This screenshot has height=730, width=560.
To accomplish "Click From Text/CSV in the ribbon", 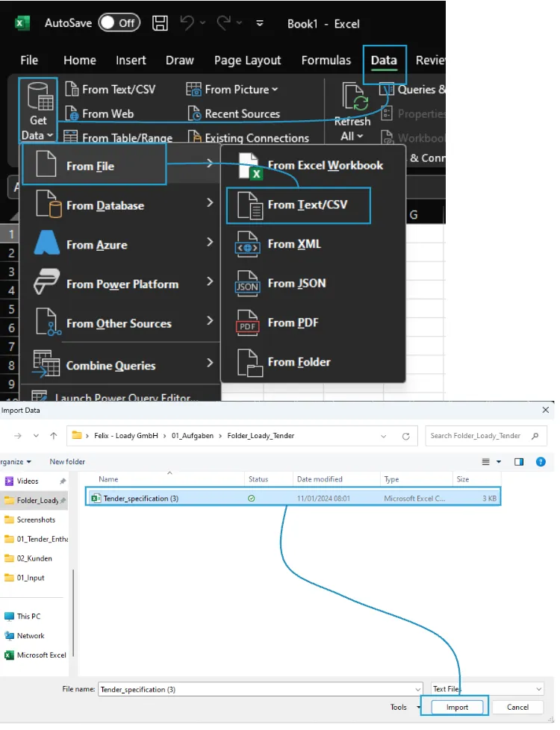I will pos(111,89).
